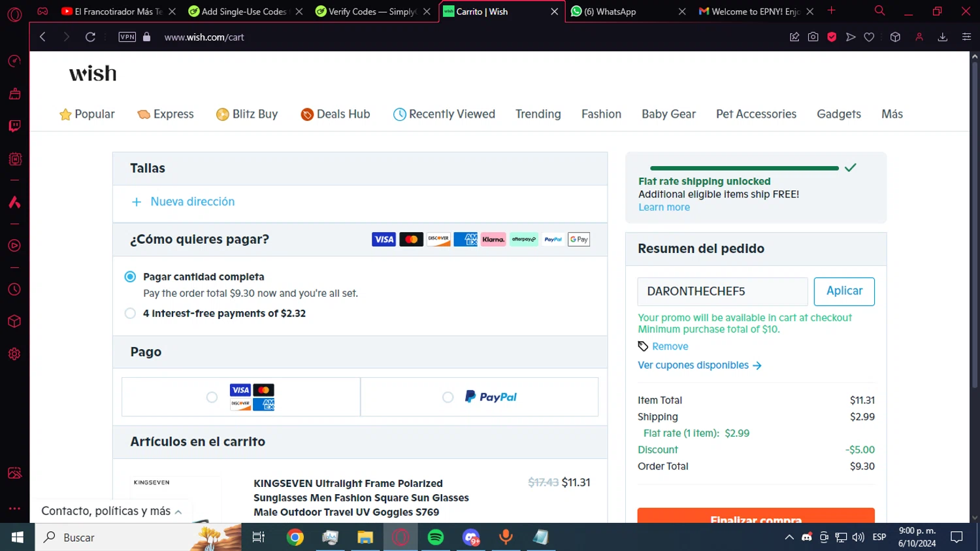Select 4 interest-free payments option

click(130, 313)
